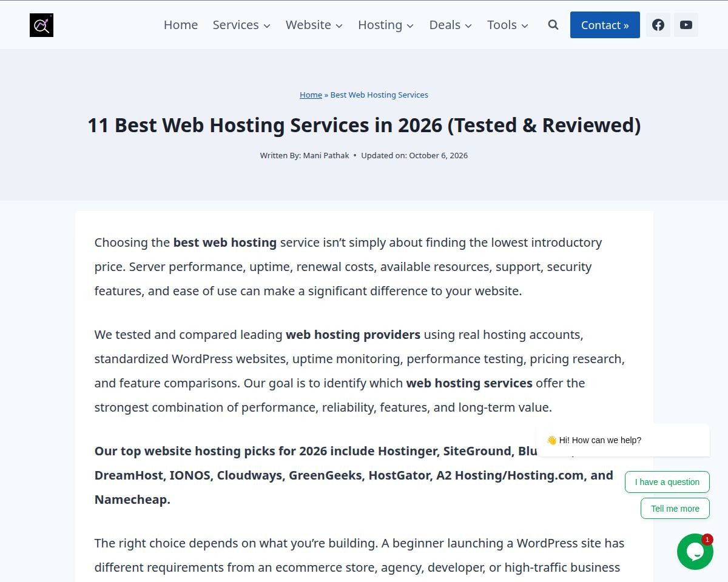Click the Contact » button
Screen dimensions: 728x582
tap(605, 25)
